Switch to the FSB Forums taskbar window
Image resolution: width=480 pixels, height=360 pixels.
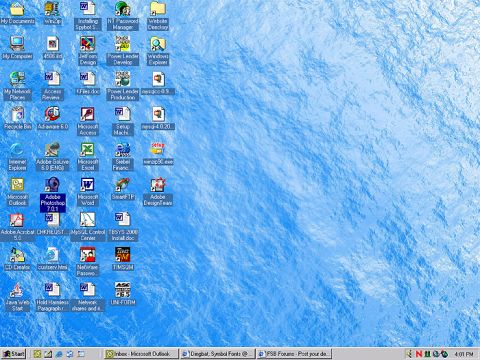point(294,354)
